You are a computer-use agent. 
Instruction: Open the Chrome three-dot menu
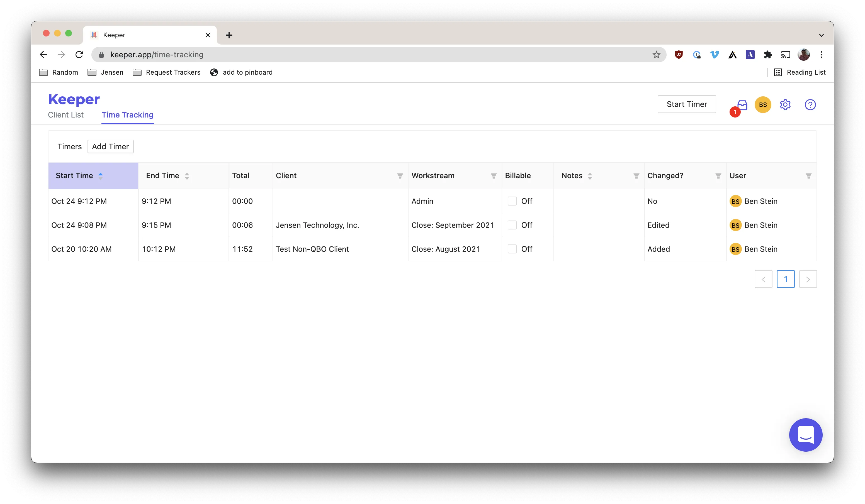coord(821,55)
